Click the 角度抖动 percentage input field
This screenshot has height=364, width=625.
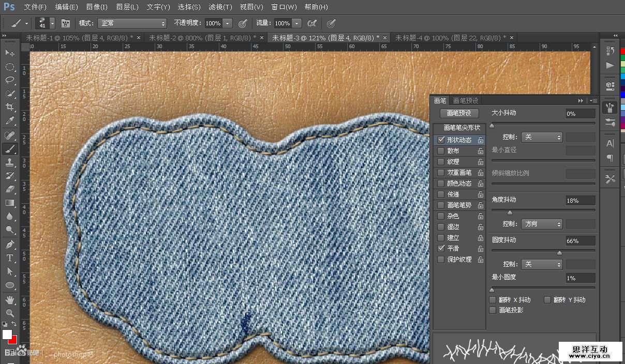[580, 200]
